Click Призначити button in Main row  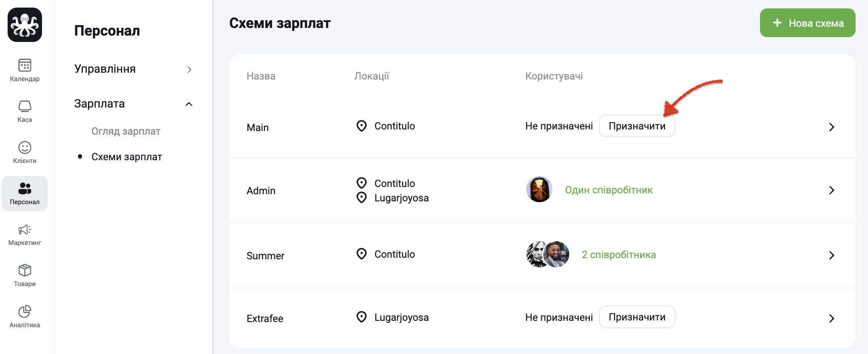pos(637,126)
